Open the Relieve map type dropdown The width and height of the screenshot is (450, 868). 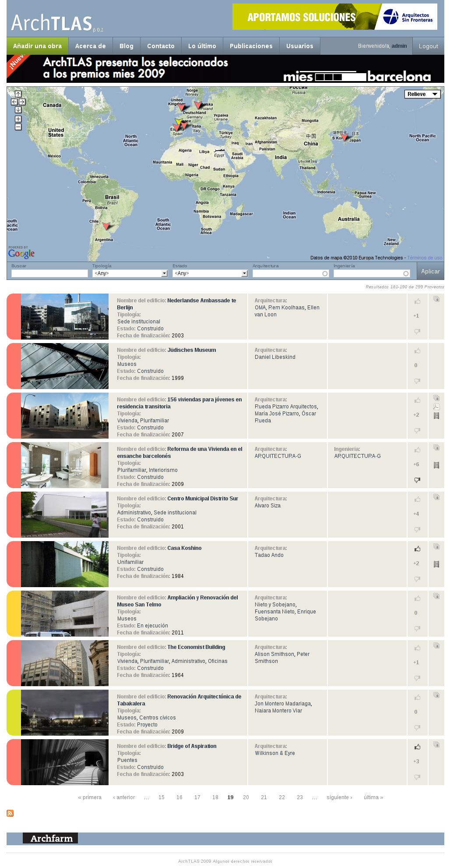422,94
